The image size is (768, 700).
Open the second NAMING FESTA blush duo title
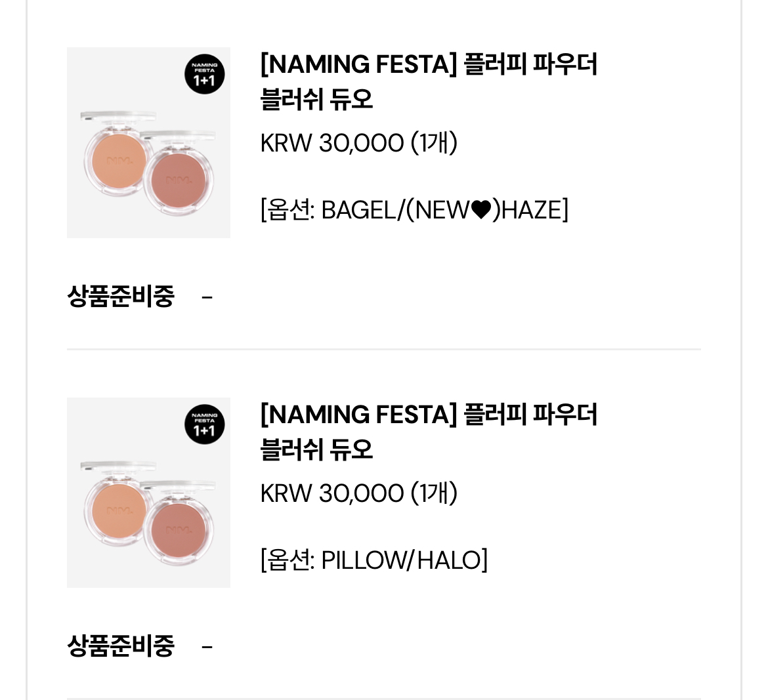[428, 432]
